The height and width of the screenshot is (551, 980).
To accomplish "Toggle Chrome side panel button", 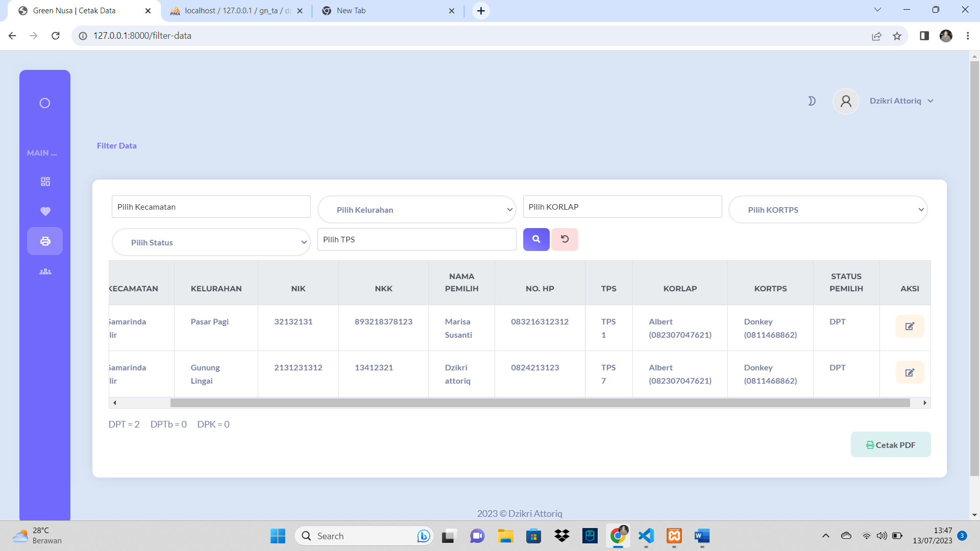I will [x=924, y=36].
